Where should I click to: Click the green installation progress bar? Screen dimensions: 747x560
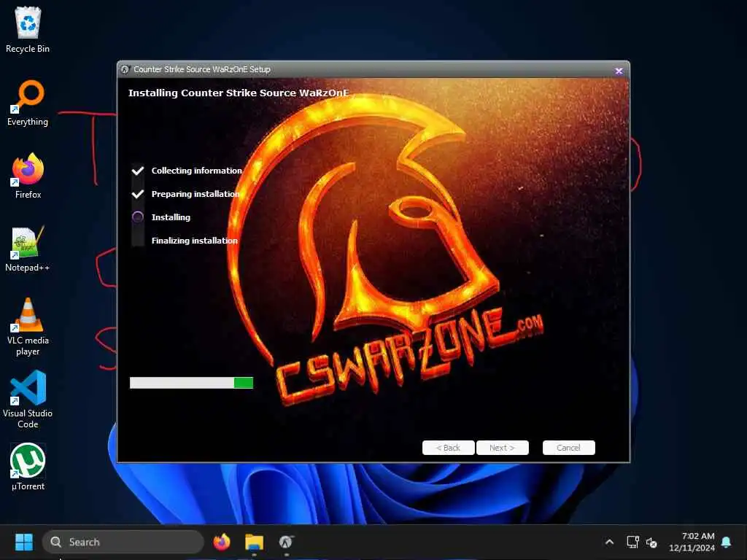click(191, 382)
